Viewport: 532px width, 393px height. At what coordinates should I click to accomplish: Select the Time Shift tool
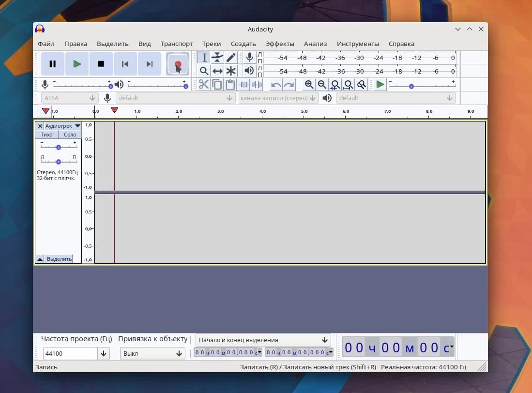point(217,71)
